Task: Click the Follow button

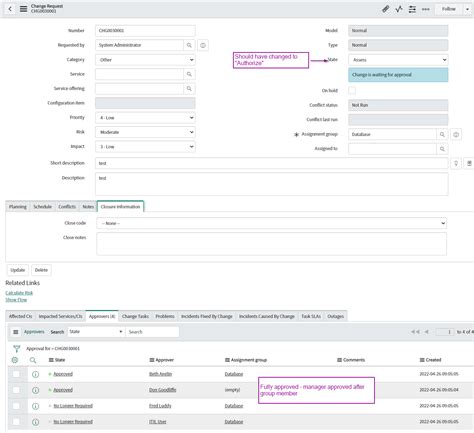Action: [x=449, y=9]
